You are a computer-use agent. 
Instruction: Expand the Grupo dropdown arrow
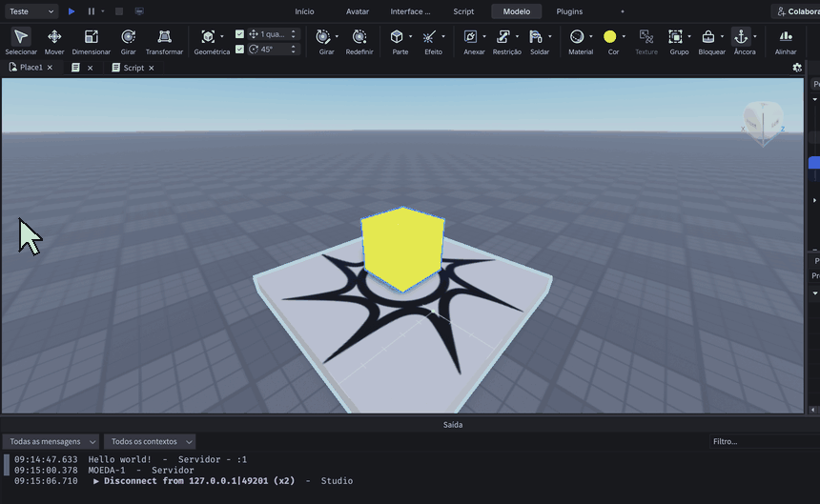[689, 36]
